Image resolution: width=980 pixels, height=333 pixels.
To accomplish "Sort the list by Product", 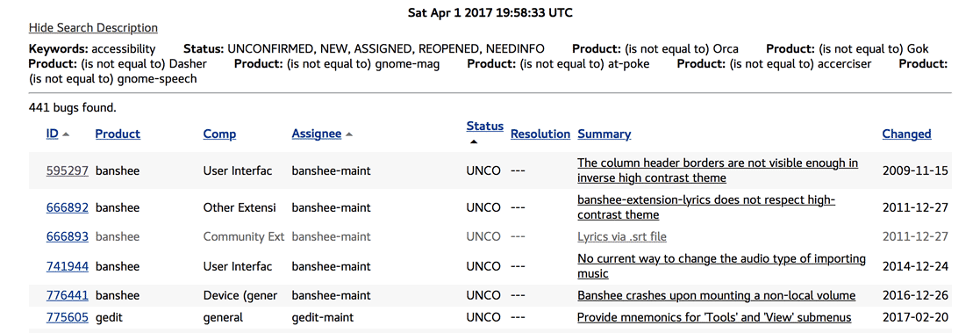I will (x=118, y=134).
